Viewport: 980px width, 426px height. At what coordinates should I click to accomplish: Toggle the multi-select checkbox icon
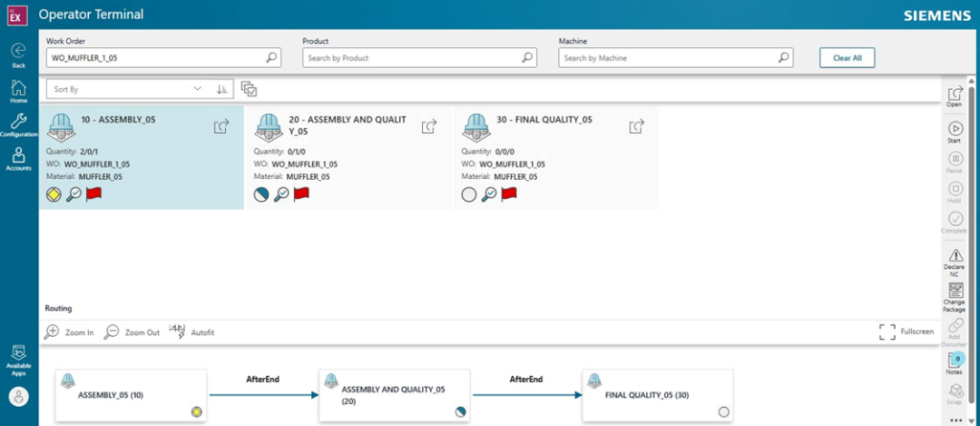[x=250, y=89]
